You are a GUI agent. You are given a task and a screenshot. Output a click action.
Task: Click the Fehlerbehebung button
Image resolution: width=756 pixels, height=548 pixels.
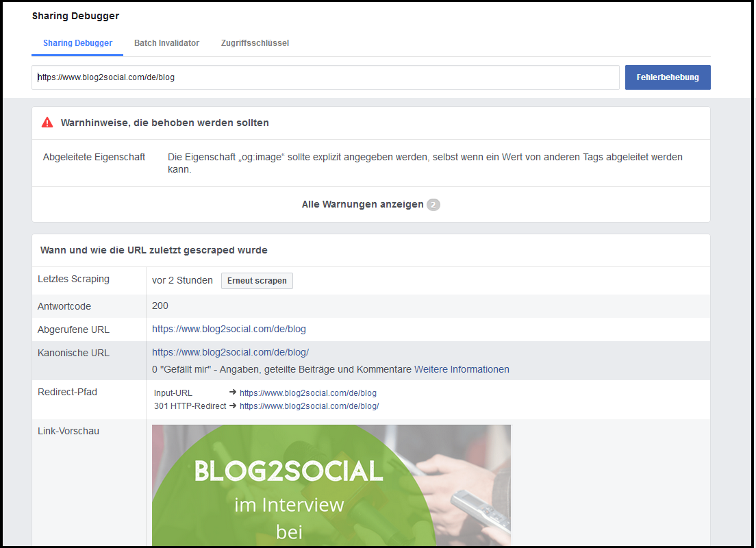tap(668, 77)
